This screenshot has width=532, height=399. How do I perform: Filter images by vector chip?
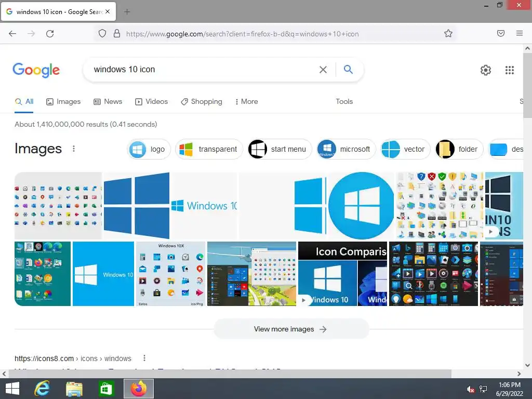405,149
